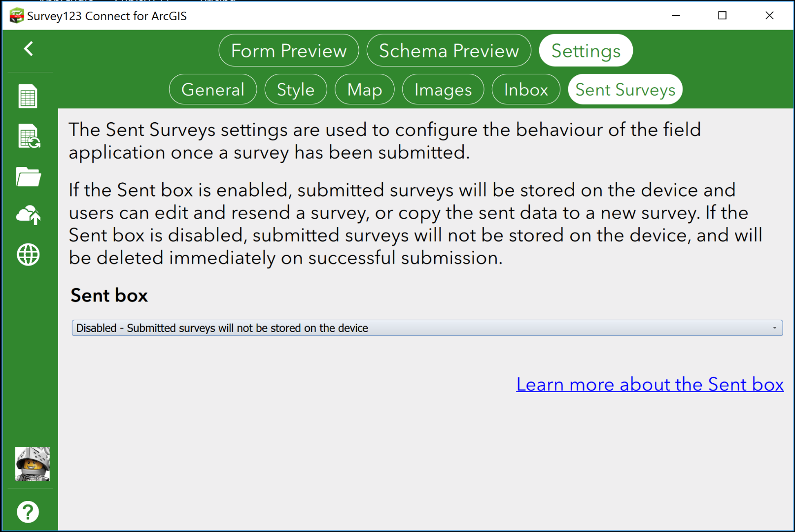Open the Inbox settings tab
This screenshot has width=795, height=532.
(x=526, y=89)
